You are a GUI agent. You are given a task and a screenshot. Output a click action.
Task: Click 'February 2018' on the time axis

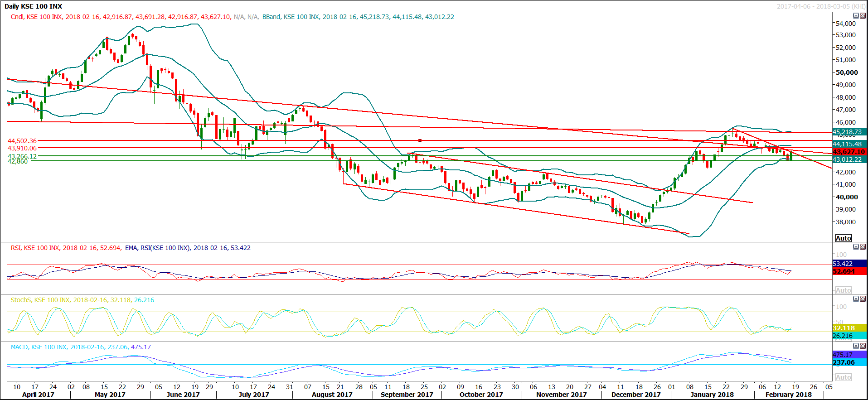(x=789, y=395)
